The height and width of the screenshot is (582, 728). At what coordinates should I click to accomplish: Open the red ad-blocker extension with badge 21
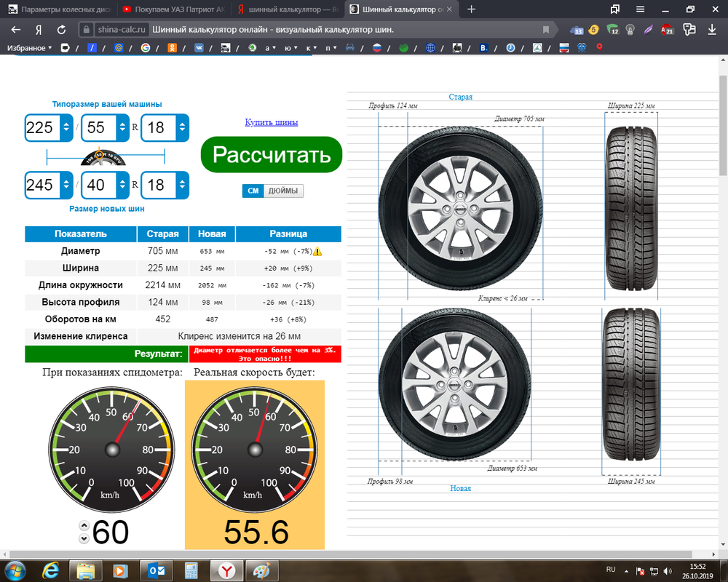[x=667, y=30]
